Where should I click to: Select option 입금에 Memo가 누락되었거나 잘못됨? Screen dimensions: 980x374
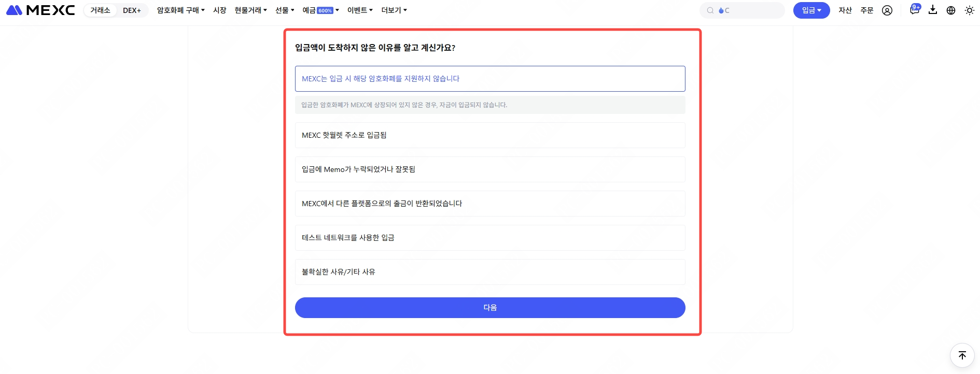coord(490,169)
